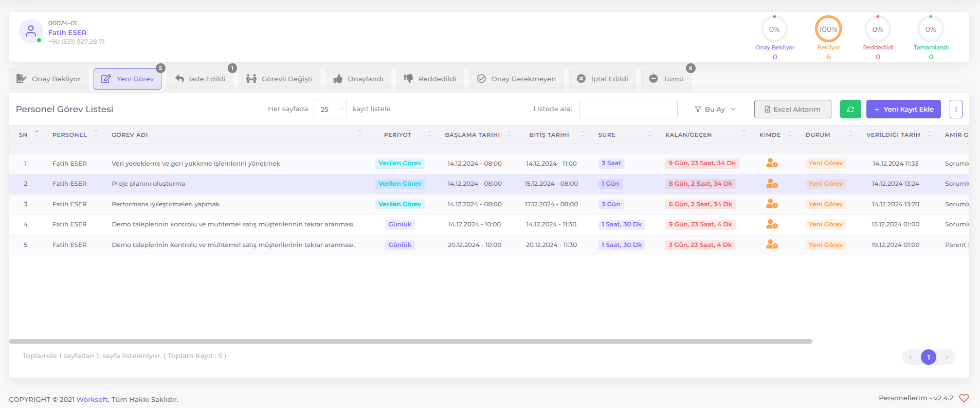The height and width of the screenshot is (408, 980).
Task: Click the '3 Gün, 23 Saat, 4 Dk' badge
Action: click(700, 245)
